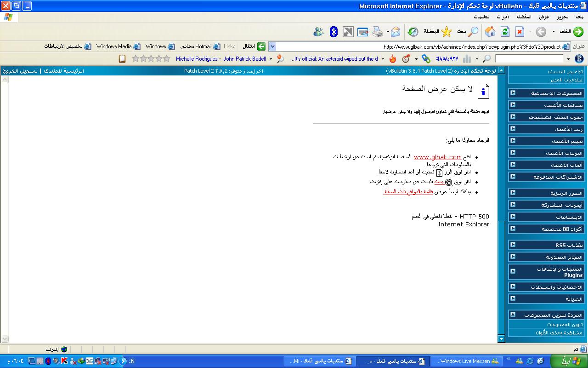Open the Back history dropdown arrow
The width and height of the screenshot is (588, 368).
[554, 32]
